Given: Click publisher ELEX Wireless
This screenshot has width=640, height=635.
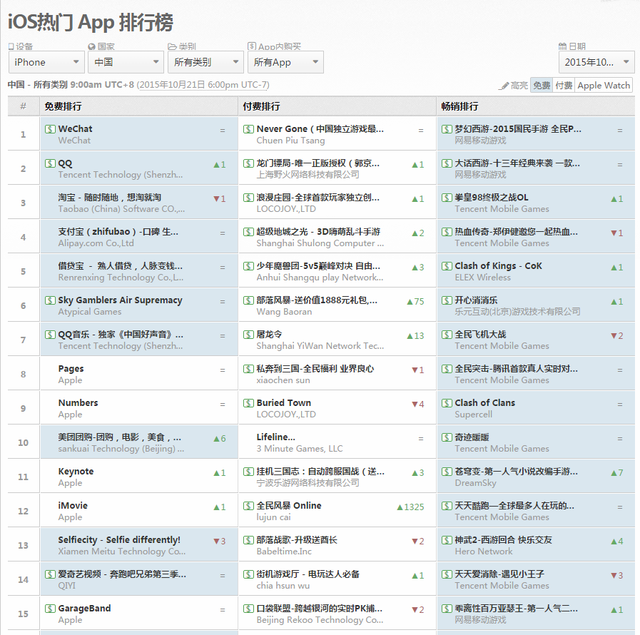Looking at the screenshot, I should point(482,278).
